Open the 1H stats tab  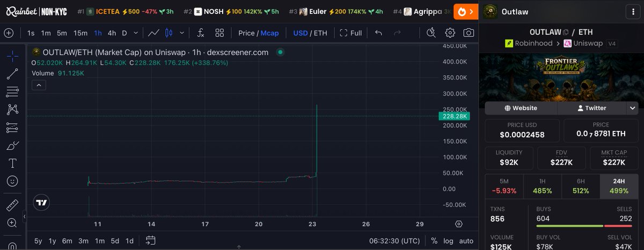542,186
